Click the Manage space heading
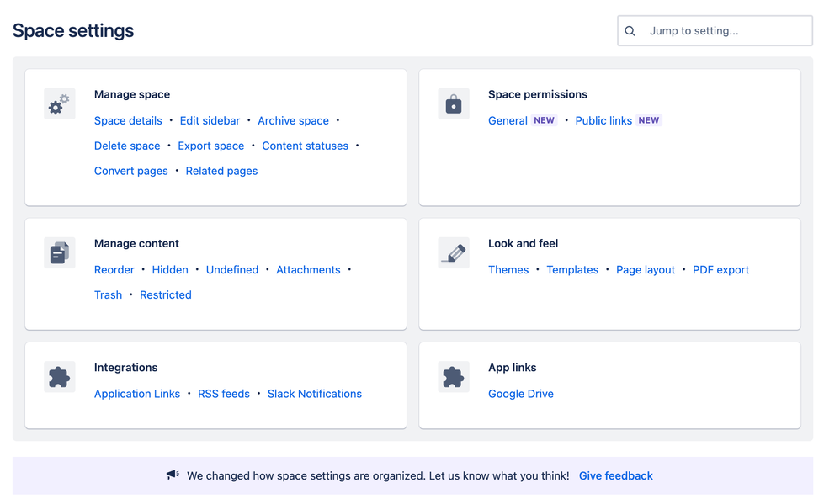 click(x=132, y=94)
